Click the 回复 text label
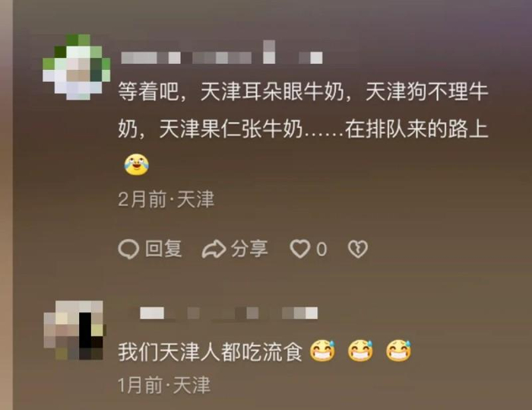532x410 pixels. [x=163, y=249]
